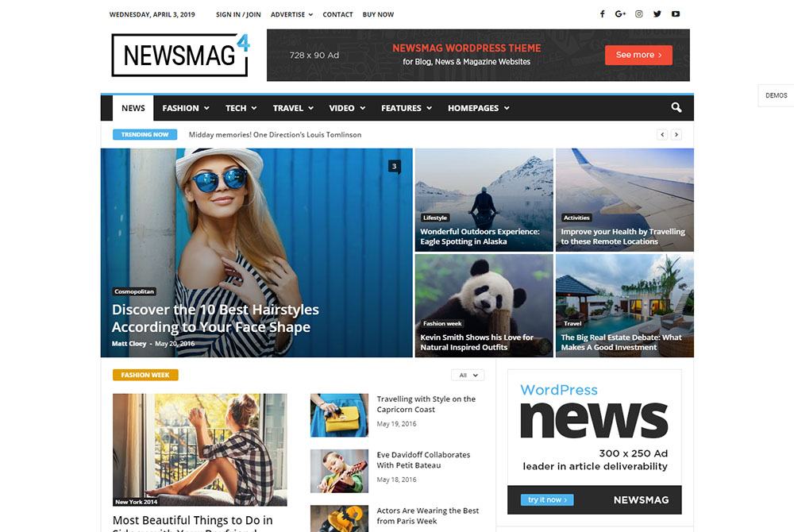The height and width of the screenshot is (532, 794).
Task: Open the Instagram social icon
Action: (x=638, y=14)
